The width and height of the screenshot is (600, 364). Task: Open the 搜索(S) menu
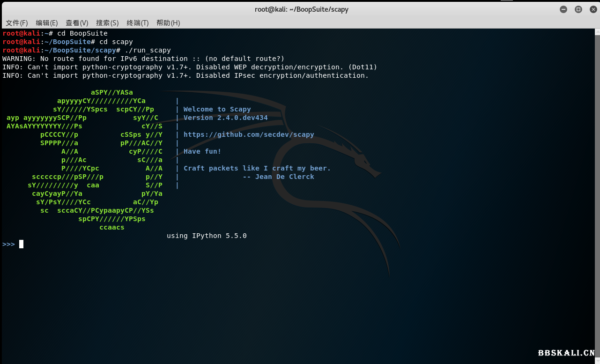pos(107,22)
